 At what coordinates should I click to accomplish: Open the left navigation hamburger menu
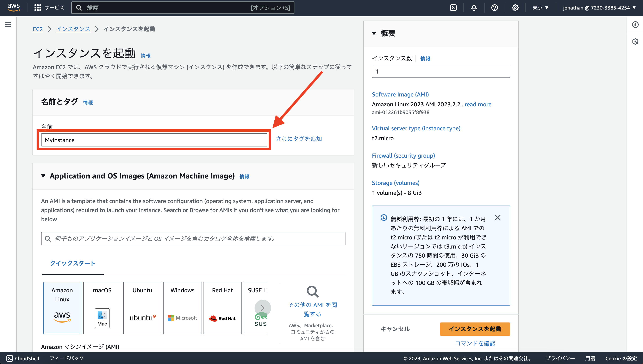8,25
